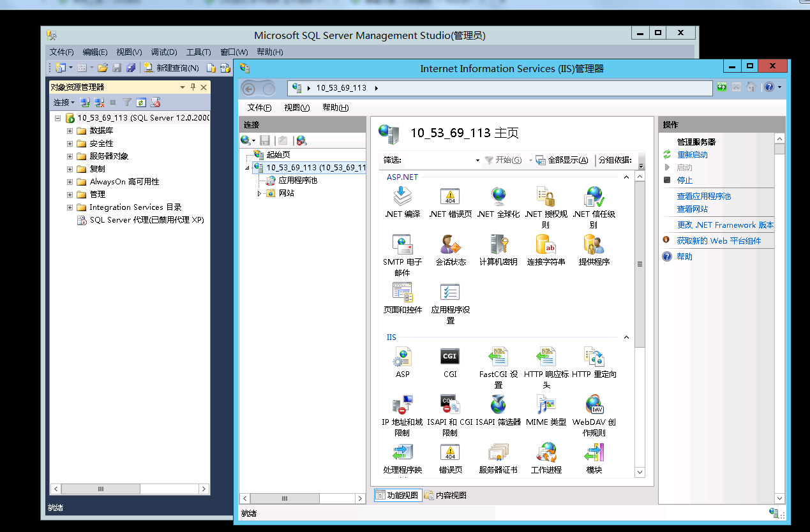The width and height of the screenshot is (810, 532).
Task: Open the 视图 menu in IIS Manager
Action: coord(297,108)
